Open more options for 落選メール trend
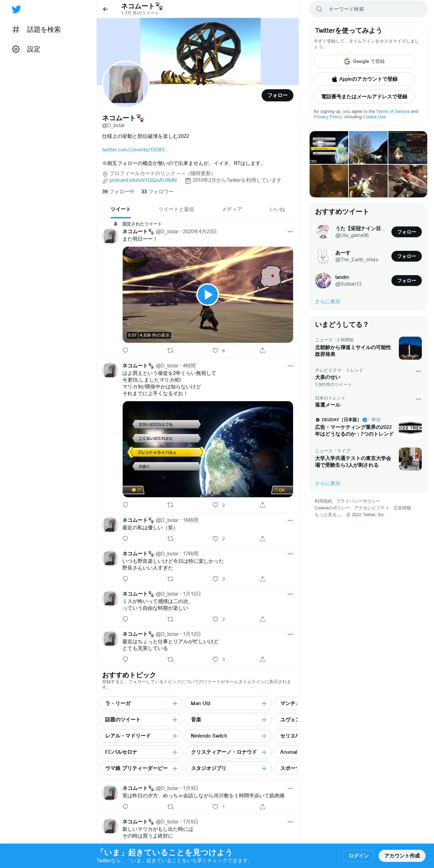The height and width of the screenshot is (868, 434). point(418,399)
